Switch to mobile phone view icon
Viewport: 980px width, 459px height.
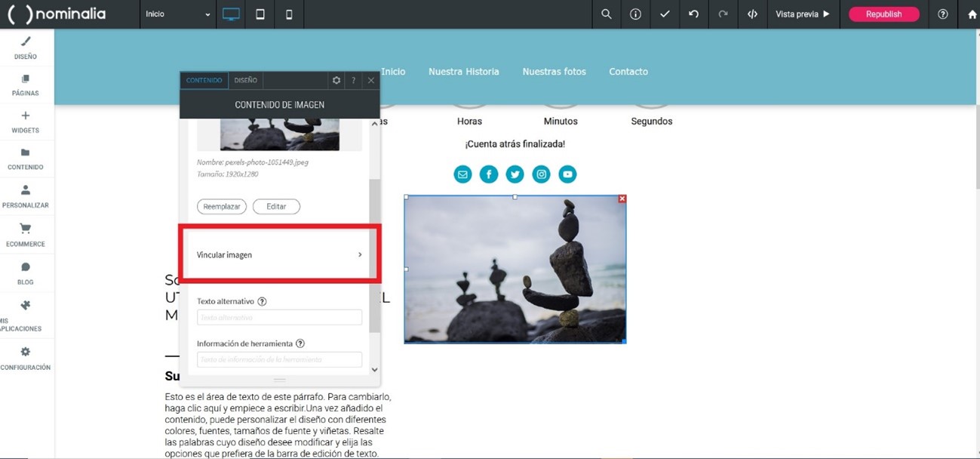289,14
